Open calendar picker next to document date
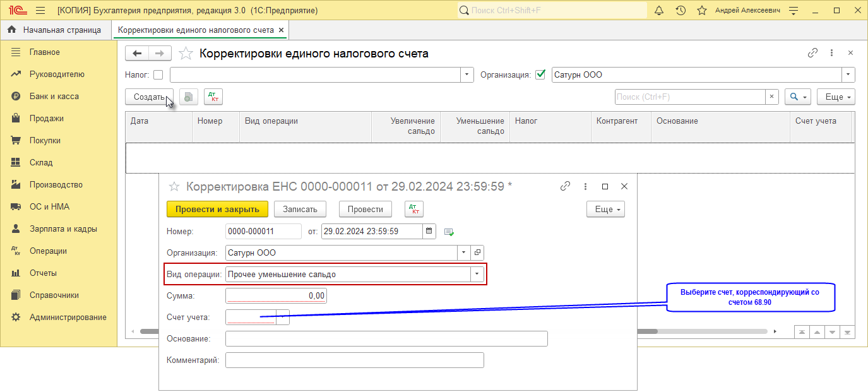Screen dimensions: 868x392 click(429, 232)
